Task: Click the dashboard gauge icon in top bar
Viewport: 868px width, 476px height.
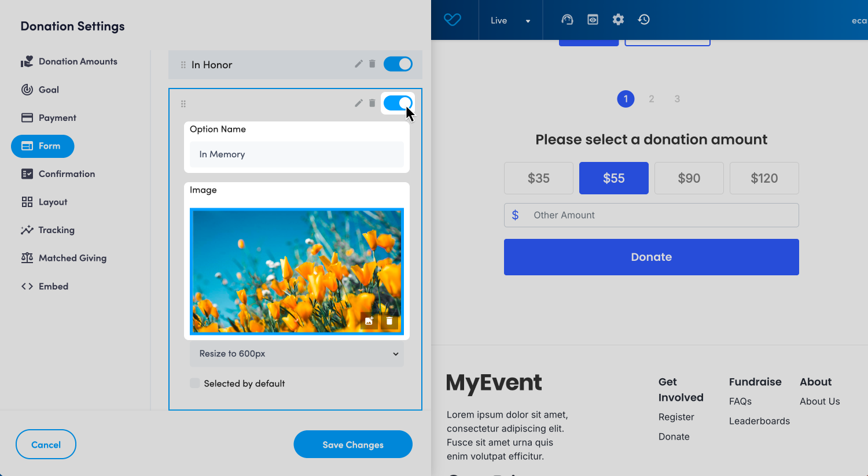Action: tap(567, 20)
